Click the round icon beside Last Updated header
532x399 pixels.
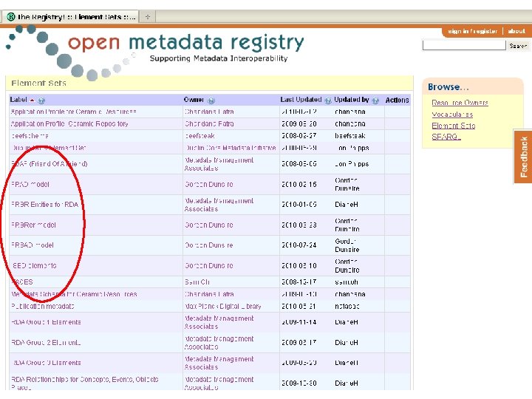point(328,100)
